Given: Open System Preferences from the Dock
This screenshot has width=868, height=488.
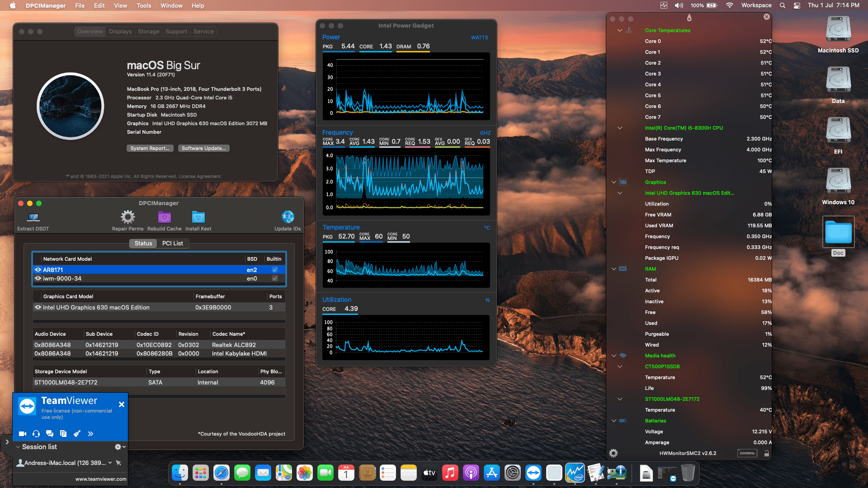Looking at the screenshot, I should [x=513, y=473].
